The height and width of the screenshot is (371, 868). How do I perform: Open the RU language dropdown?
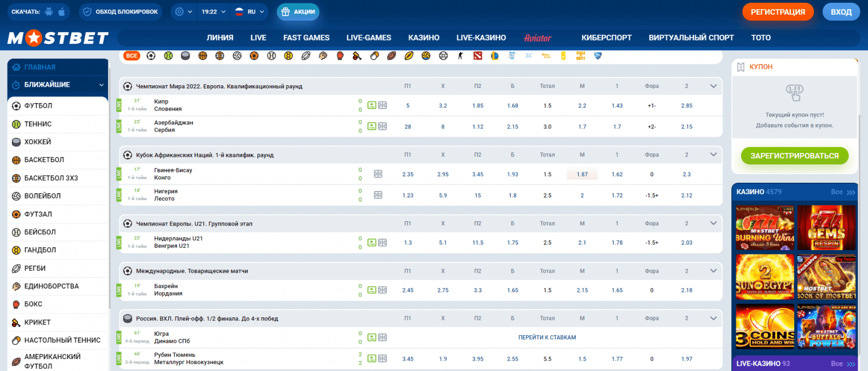[x=250, y=11]
